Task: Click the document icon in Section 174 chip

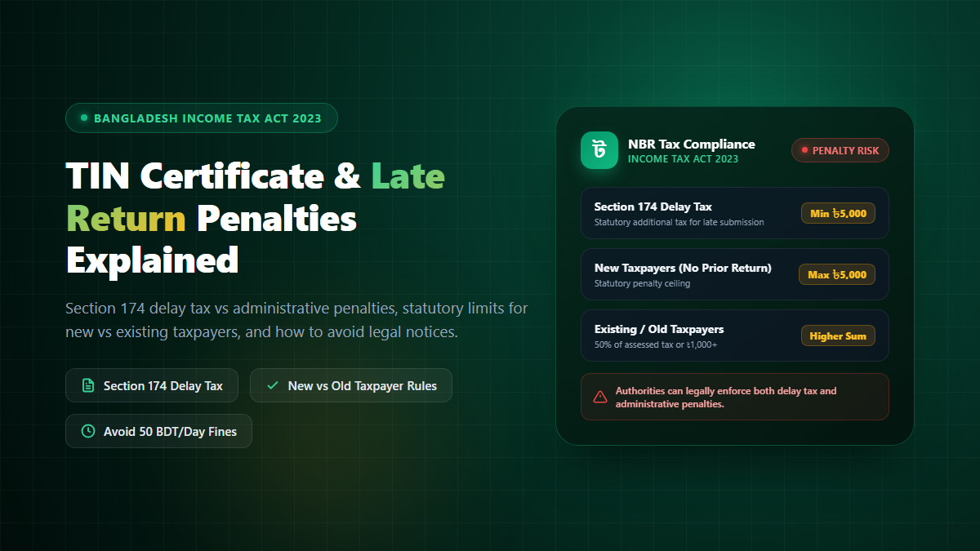Action: tap(88, 385)
